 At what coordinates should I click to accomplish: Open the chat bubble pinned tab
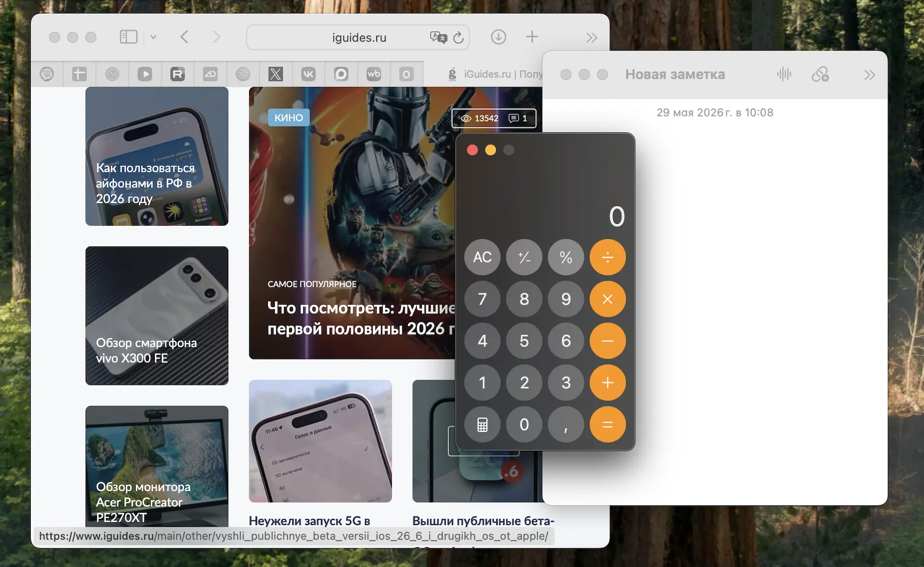(341, 74)
